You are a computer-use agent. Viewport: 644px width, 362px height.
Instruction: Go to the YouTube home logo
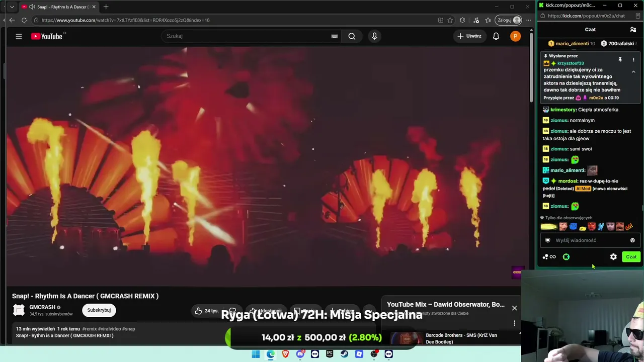pos(47,36)
